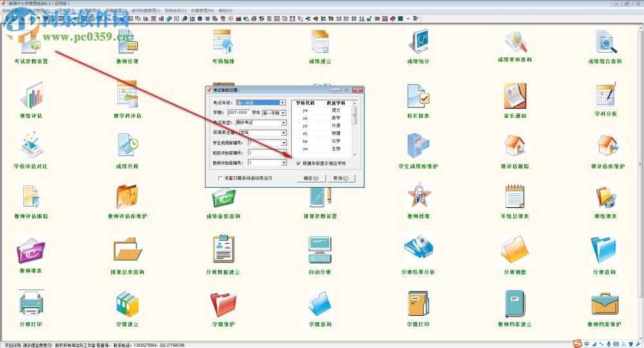Expand the 教师评估库编号 dropdown
The image size is (644, 348).
283,163
